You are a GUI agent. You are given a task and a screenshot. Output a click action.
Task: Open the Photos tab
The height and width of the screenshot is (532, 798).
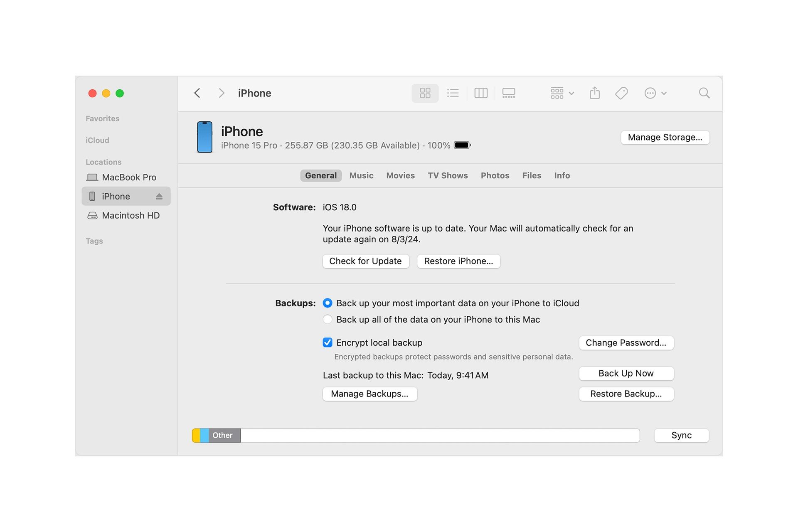click(x=495, y=175)
